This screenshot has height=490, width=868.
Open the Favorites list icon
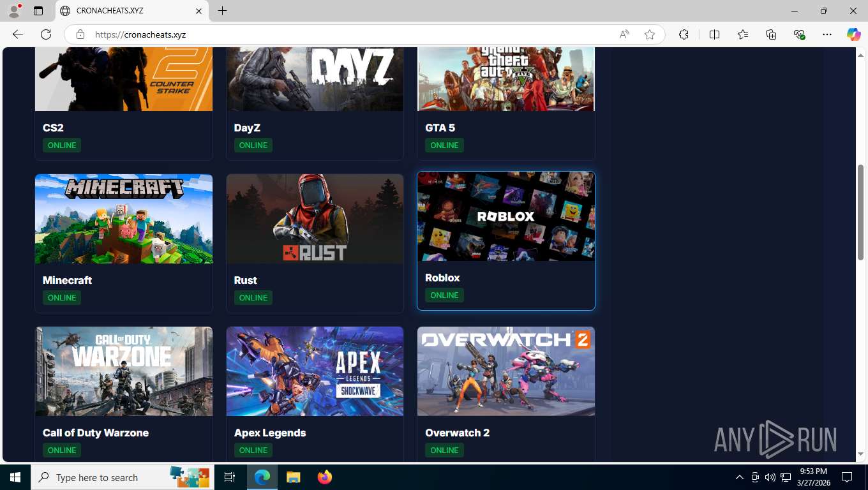(743, 34)
